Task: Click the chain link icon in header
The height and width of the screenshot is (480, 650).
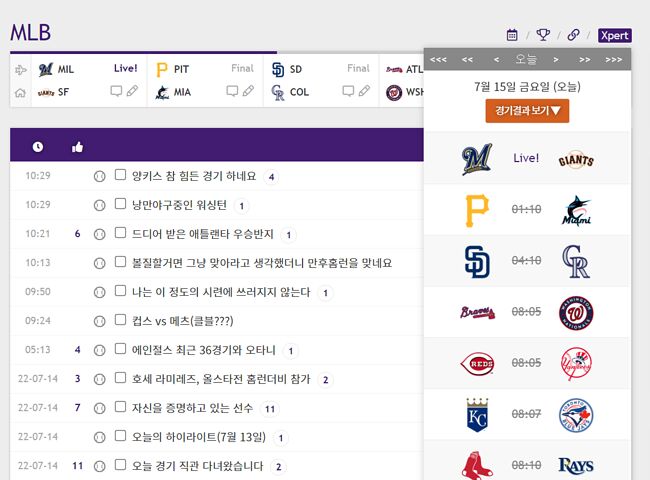Action: [574, 35]
